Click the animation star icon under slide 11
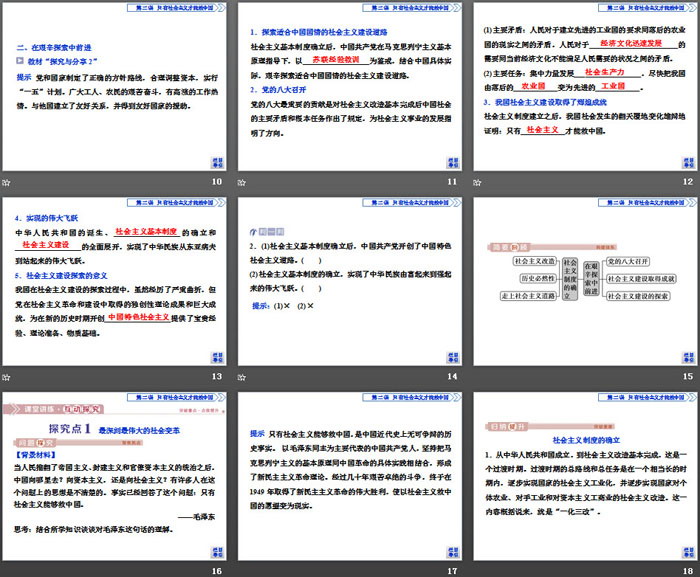Screen dimensions: 700x577 pyautogui.click(x=242, y=182)
